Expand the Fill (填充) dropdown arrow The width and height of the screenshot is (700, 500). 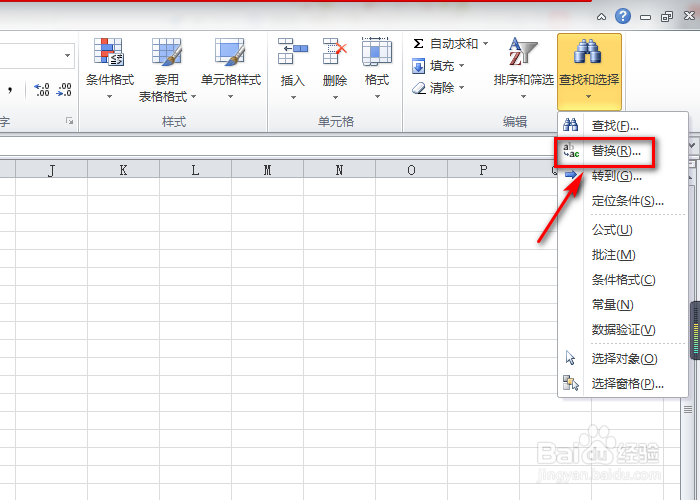tap(461, 66)
